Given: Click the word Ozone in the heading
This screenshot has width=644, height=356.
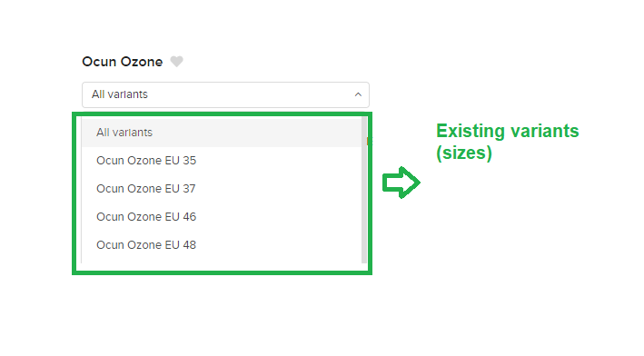Looking at the screenshot, I should coord(142,62).
